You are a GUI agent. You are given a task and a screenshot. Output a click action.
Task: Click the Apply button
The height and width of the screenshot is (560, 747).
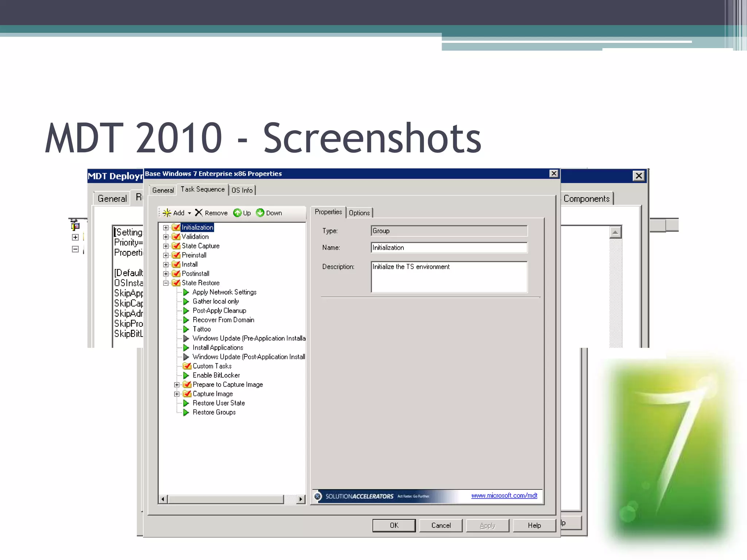tap(488, 525)
